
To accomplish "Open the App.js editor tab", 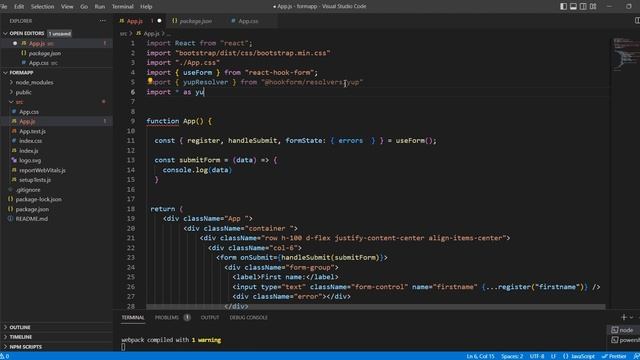I will coord(135,21).
